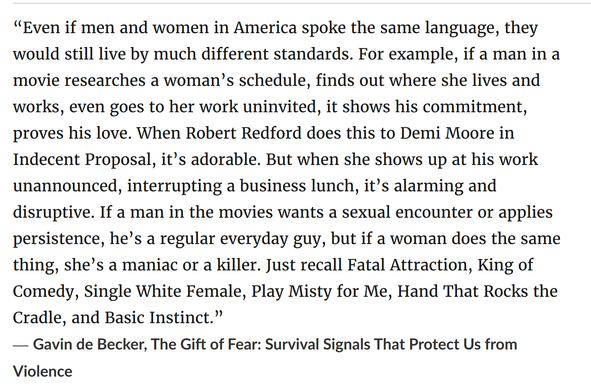Click the phrase maniac or a killer
Screen dimensions: 591x390
point(189,265)
